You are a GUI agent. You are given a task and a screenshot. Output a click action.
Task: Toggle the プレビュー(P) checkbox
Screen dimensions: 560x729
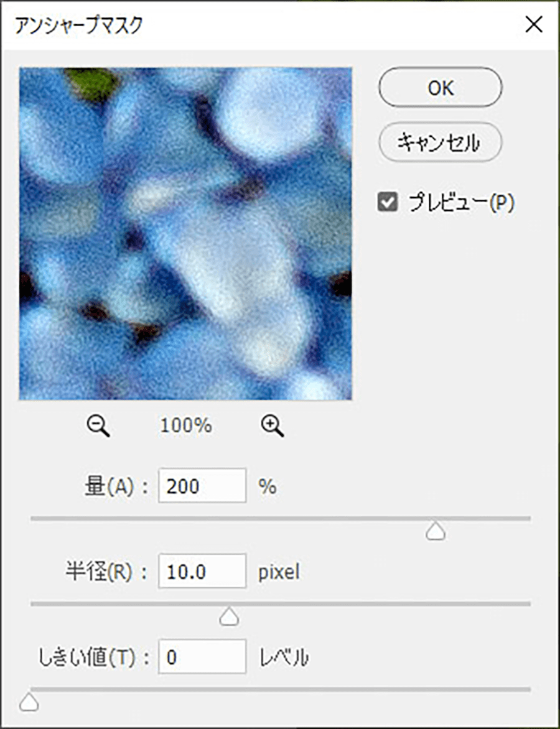[x=388, y=203]
